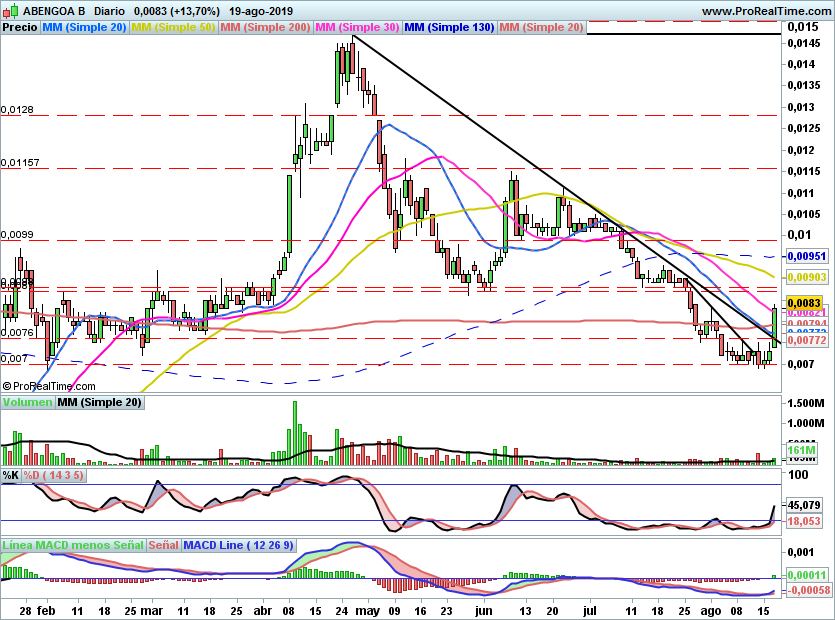835x620 pixels.
Task: Click the MM (Simple 200) label
Action: (x=265, y=27)
